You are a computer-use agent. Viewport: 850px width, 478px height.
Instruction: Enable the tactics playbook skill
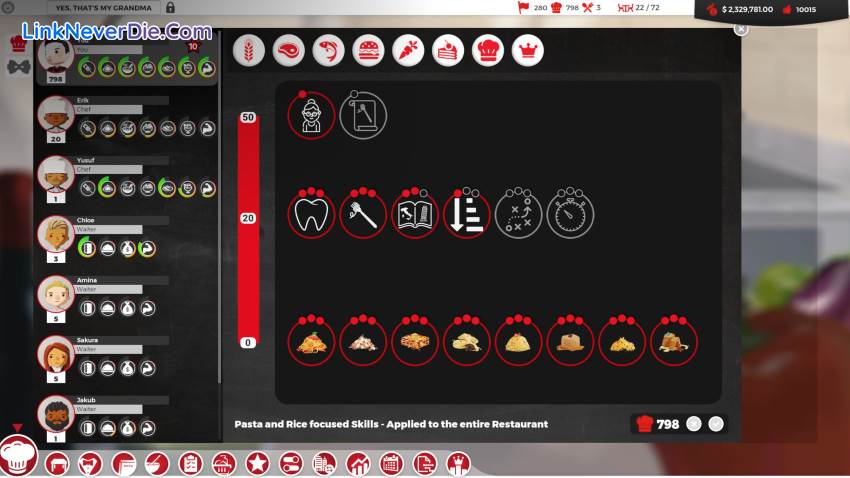click(x=519, y=215)
